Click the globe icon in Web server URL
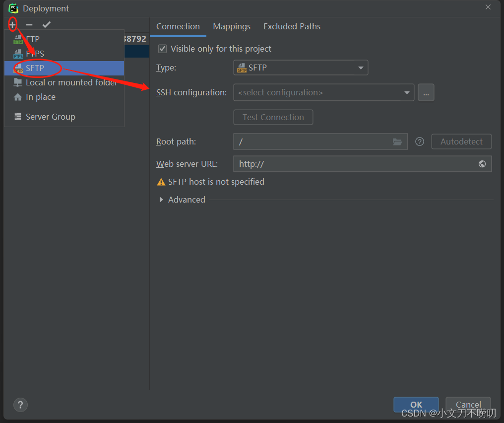Image resolution: width=504 pixels, height=423 pixels. pos(482,164)
